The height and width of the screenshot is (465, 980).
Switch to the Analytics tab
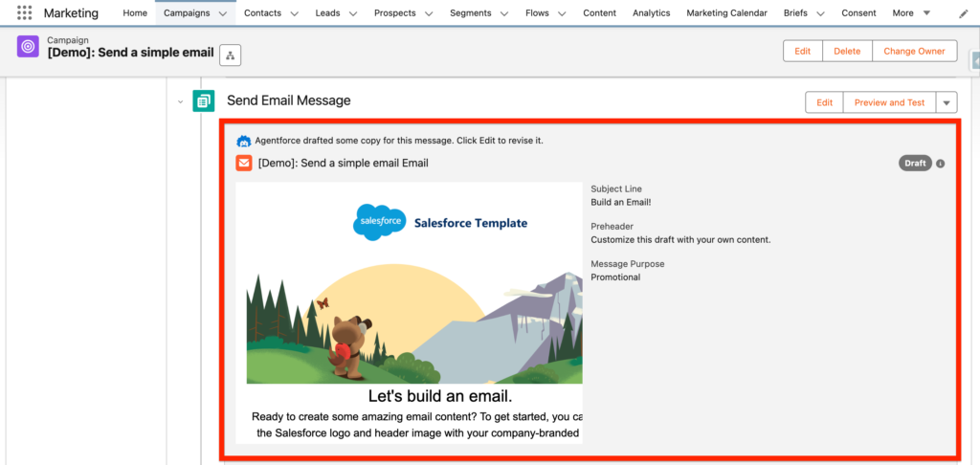tap(651, 13)
